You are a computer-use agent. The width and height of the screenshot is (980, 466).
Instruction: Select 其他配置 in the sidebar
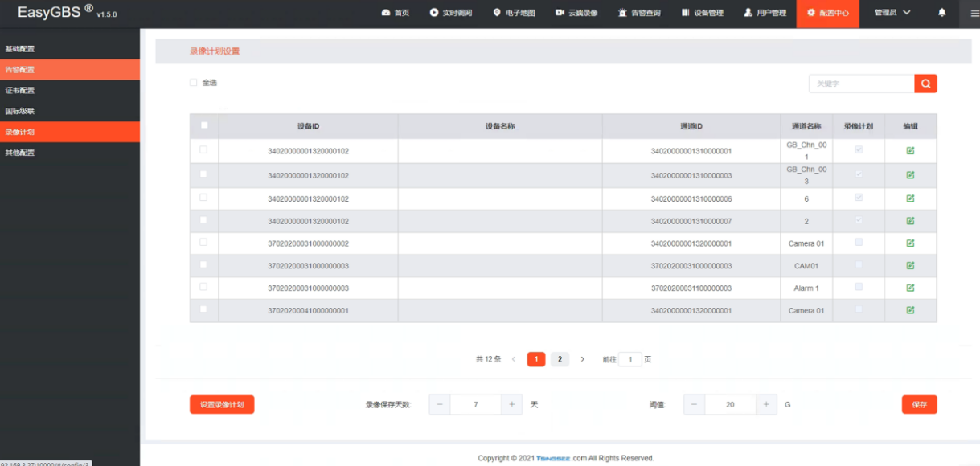70,153
